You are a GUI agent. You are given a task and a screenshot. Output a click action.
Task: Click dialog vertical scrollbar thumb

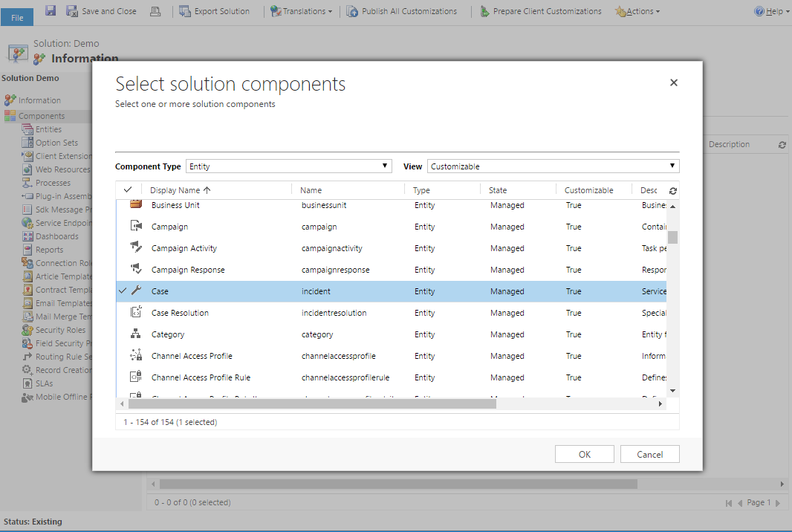click(673, 238)
